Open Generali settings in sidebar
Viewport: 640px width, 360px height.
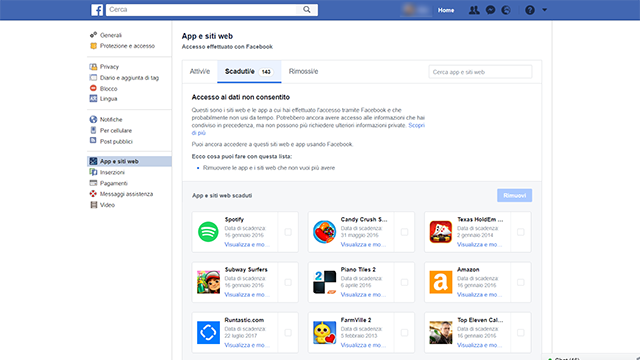[x=111, y=35]
